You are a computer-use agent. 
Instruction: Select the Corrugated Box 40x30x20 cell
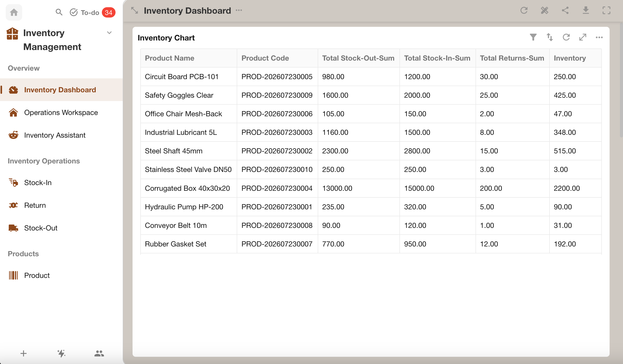(x=189, y=188)
